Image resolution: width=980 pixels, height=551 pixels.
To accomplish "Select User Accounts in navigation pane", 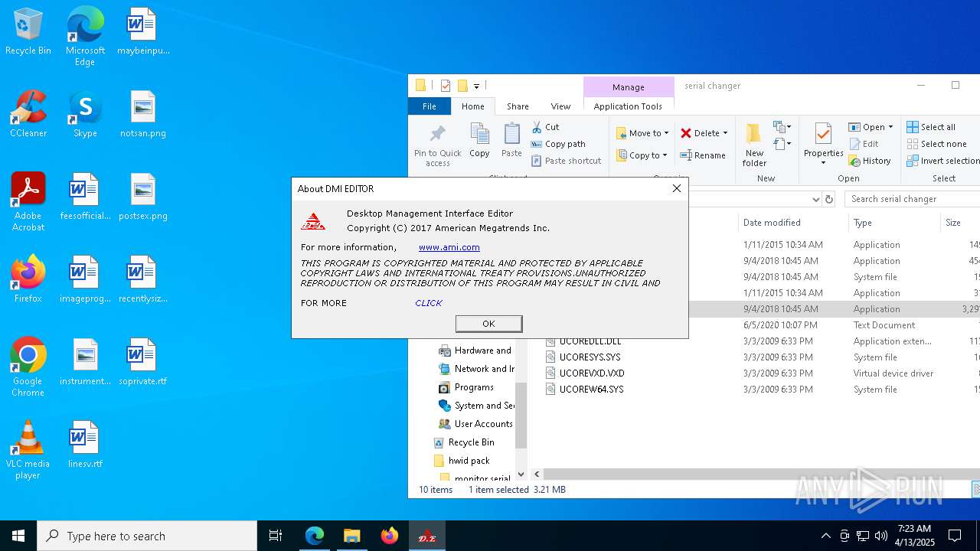I will (475, 424).
